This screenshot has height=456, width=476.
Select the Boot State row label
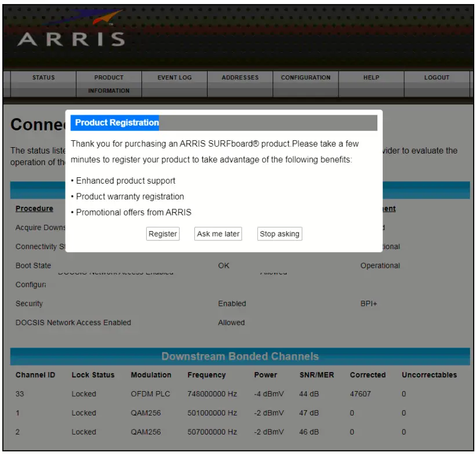point(33,265)
